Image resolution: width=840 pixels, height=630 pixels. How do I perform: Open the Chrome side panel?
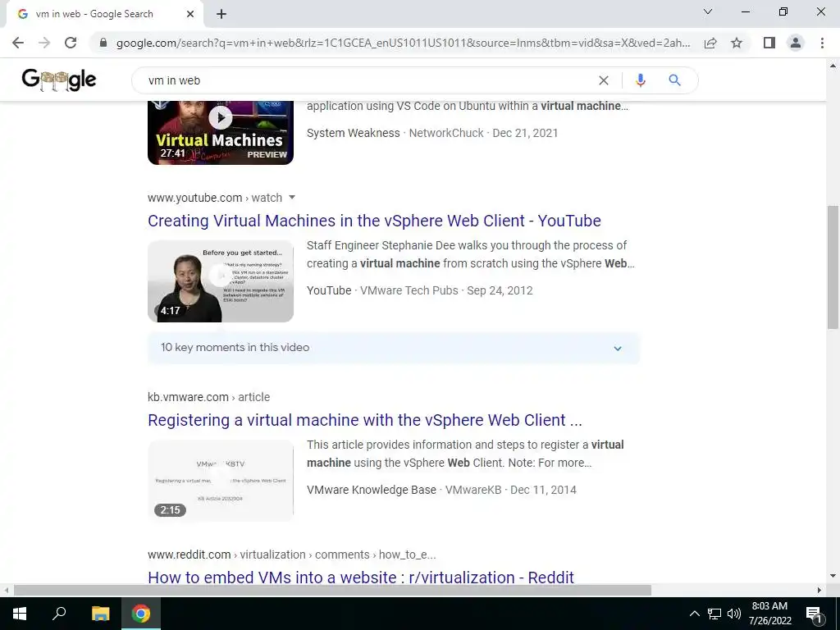tap(769, 43)
